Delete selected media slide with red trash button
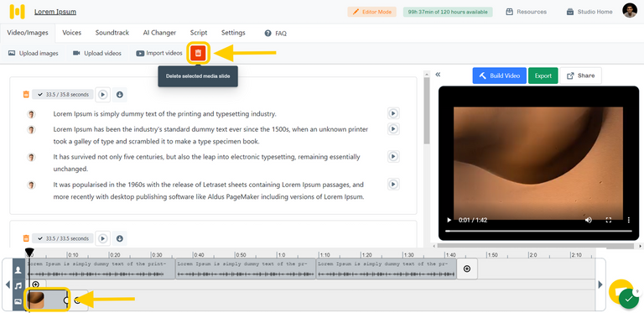Viewport: 644px width, 313px height. 198,53
